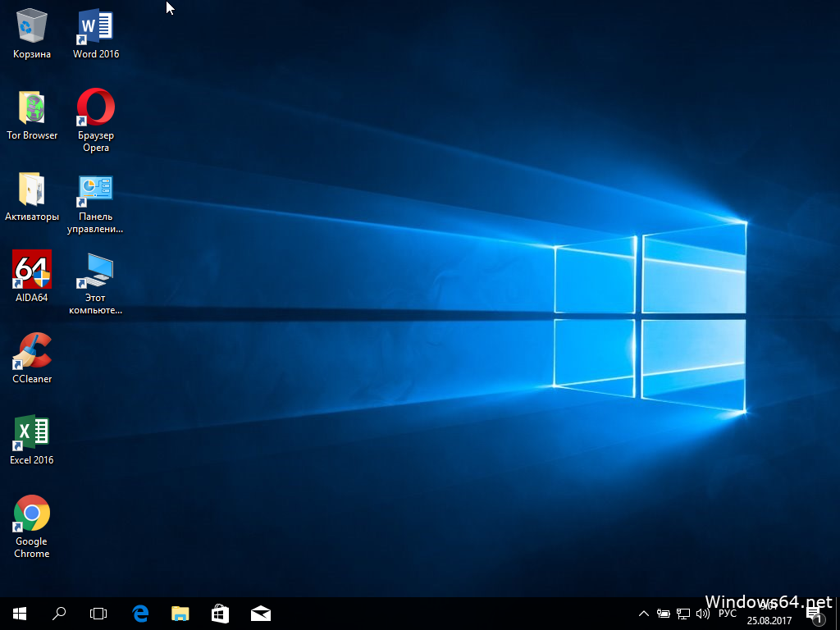Launch Microsoft Edge from the taskbar
Viewport: 840px width, 630px height.
[x=140, y=613]
